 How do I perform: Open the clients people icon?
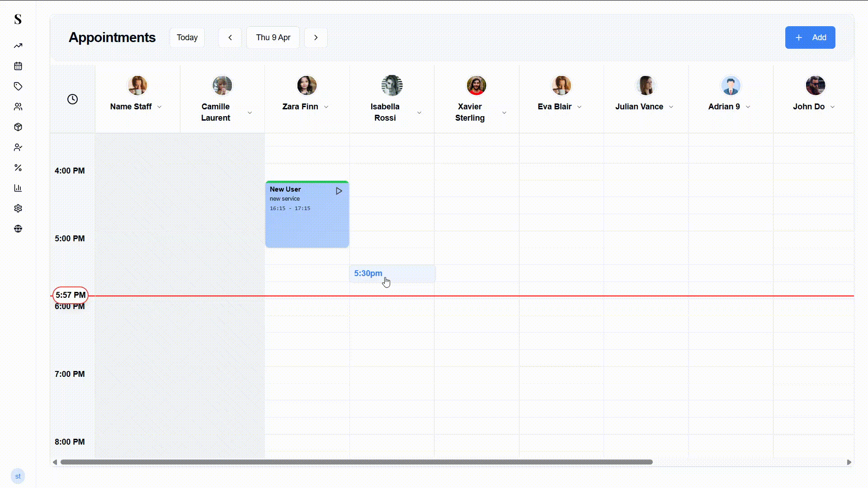pyautogui.click(x=18, y=107)
